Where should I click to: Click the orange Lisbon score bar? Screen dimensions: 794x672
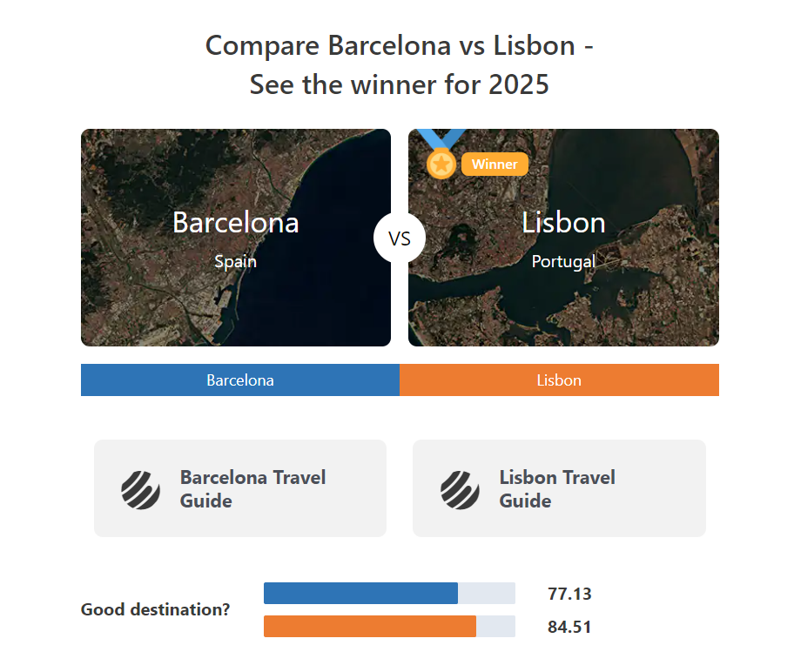click(370, 627)
